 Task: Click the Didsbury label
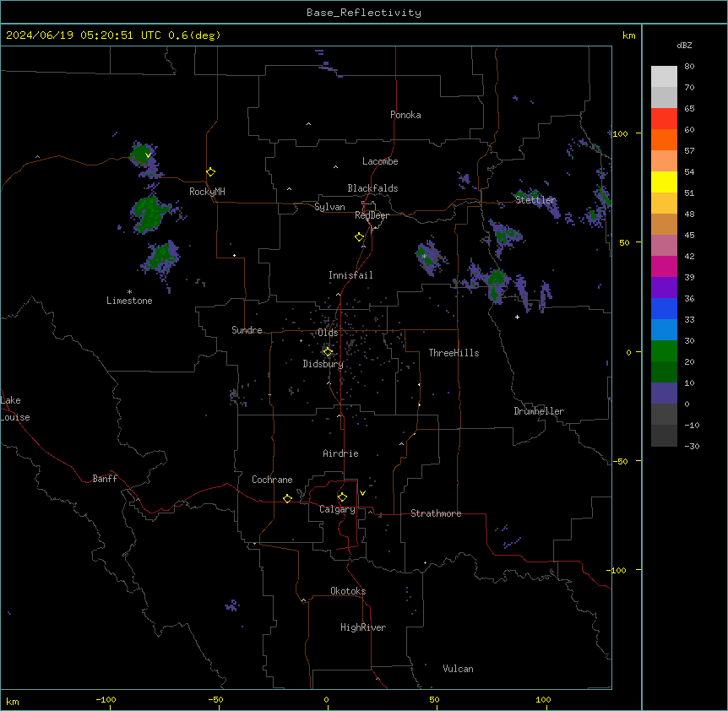[x=323, y=364]
